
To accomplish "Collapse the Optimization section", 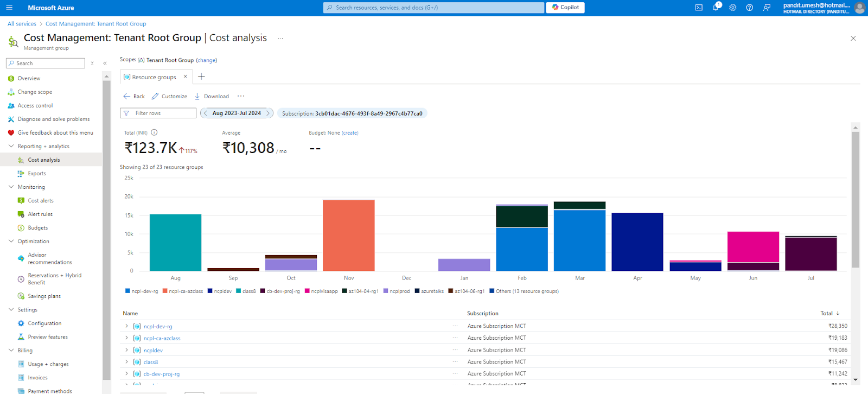I will (11, 242).
